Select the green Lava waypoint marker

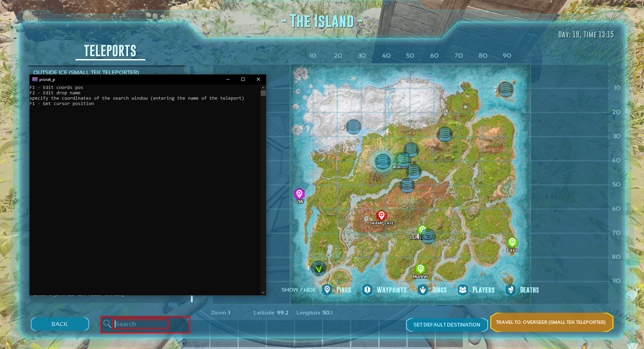tap(512, 242)
